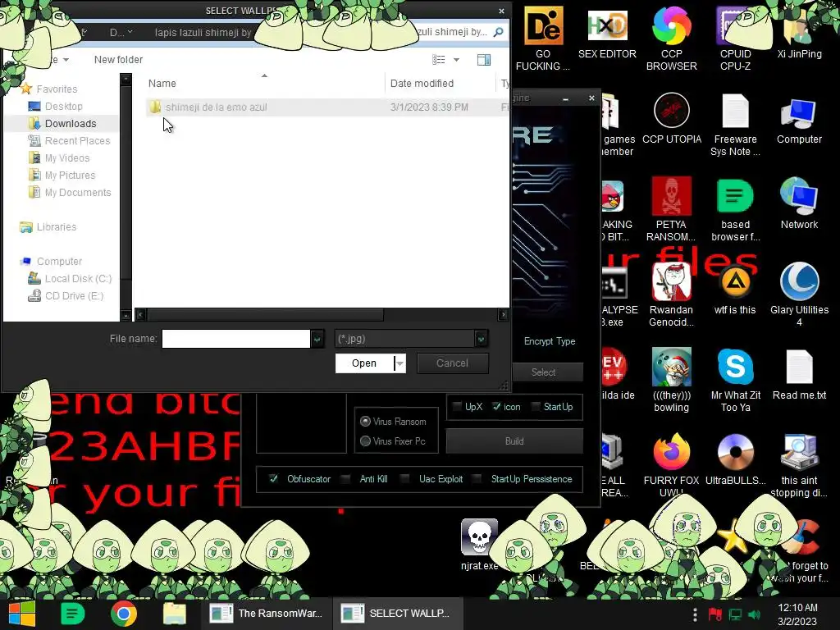The image size is (840, 630).
Task: Sort by Name column header
Action: (162, 83)
